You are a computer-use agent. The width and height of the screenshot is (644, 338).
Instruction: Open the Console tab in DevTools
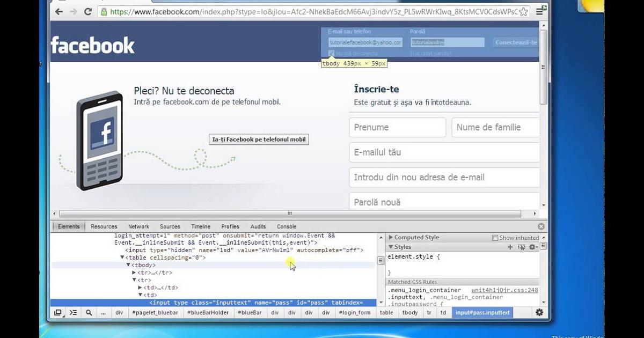point(286,226)
